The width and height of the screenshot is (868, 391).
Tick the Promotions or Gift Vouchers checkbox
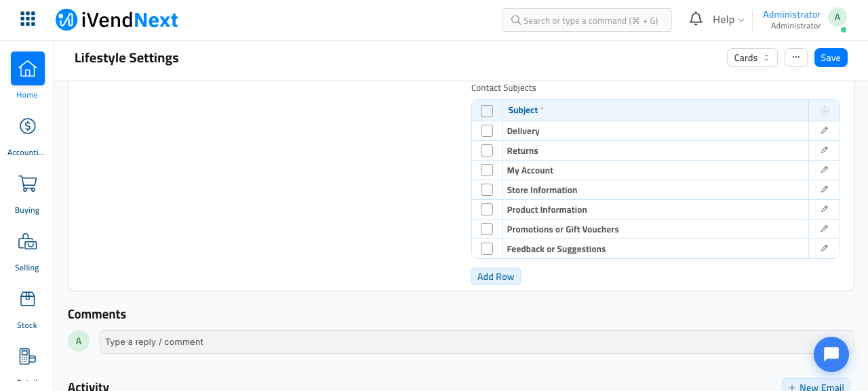point(487,229)
